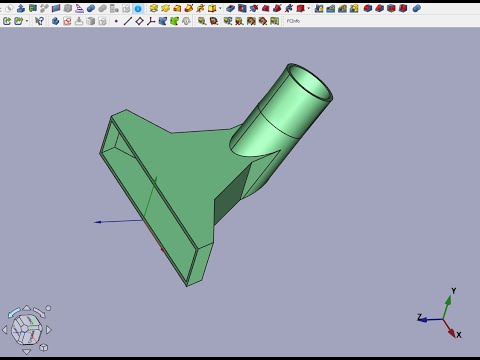
Task: Turn view left with navigation cube left arrow
Action: (x=5, y=330)
